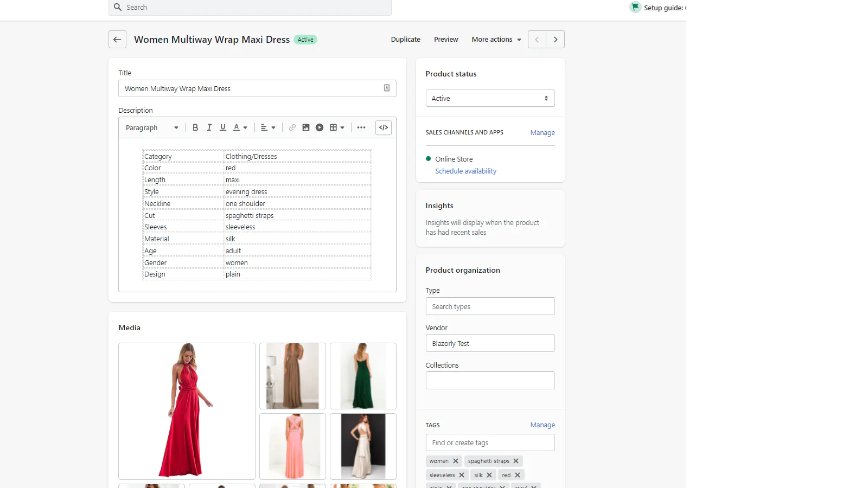The width and height of the screenshot is (868, 488).
Task: Go to next product arrow
Action: coord(556,40)
